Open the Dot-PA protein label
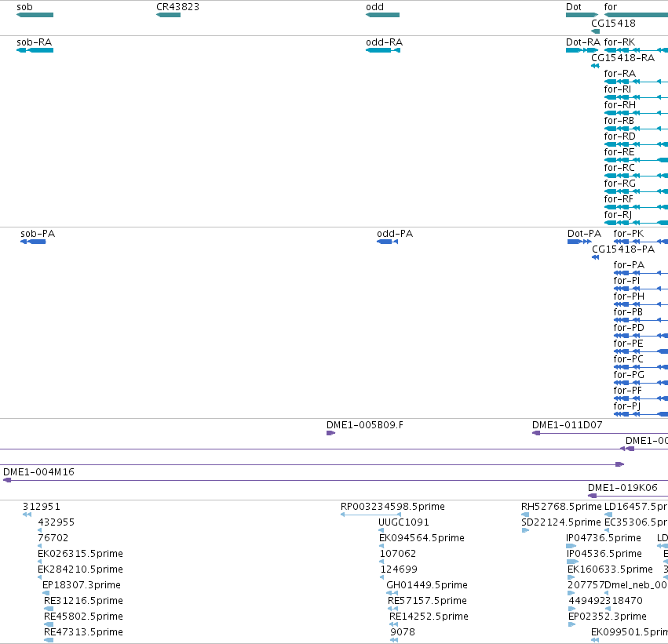Image resolution: width=668 pixels, height=644 pixels. (584, 234)
